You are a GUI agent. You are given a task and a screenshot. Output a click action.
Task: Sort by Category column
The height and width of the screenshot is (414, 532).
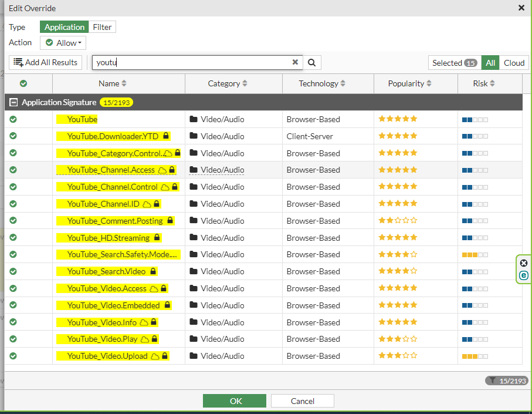pos(228,83)
